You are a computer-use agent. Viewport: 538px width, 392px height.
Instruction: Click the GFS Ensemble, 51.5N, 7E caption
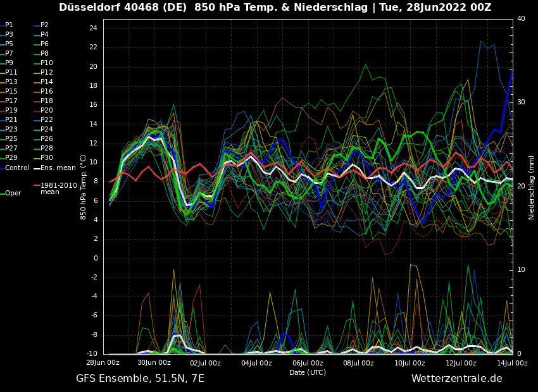point(140,379)
